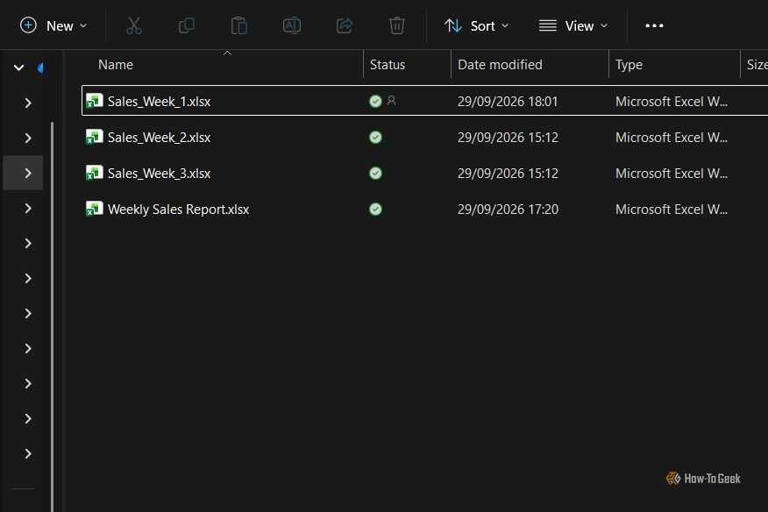Click the Share icon in toolbar
768x512 pixels.
pos(344,25)
